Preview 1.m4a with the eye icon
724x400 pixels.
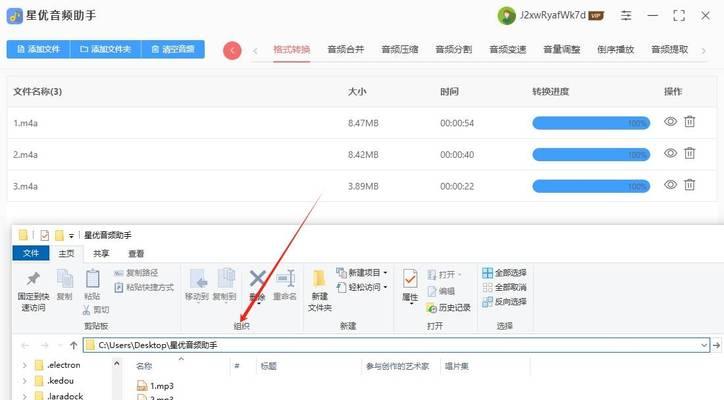670,121
